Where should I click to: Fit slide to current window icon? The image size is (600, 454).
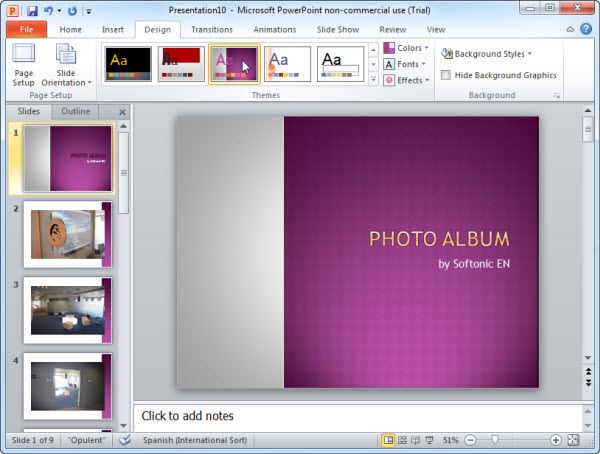572,440
